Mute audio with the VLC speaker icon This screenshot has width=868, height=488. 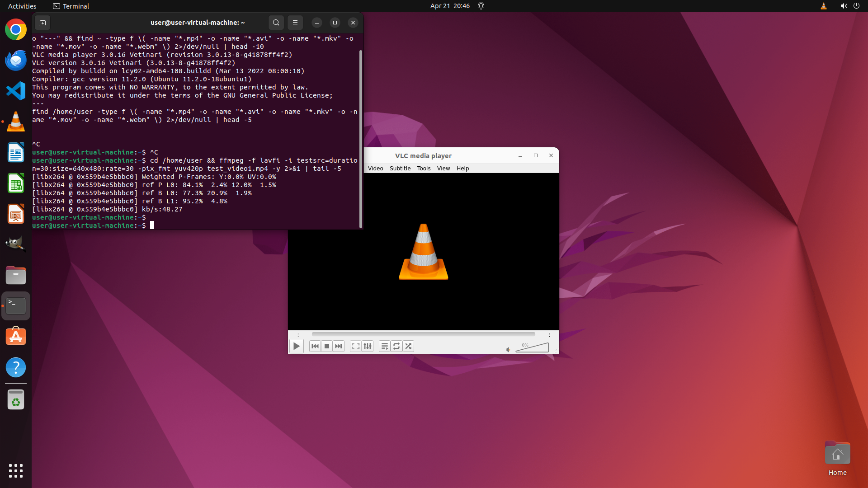[508, 349]
